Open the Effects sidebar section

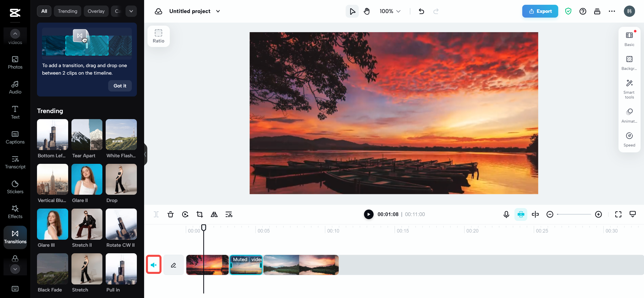coord(15,212)
